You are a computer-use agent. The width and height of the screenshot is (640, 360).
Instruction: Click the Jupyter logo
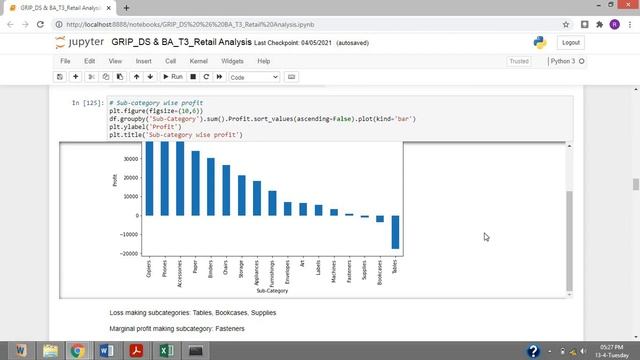[x=80, y=42]
